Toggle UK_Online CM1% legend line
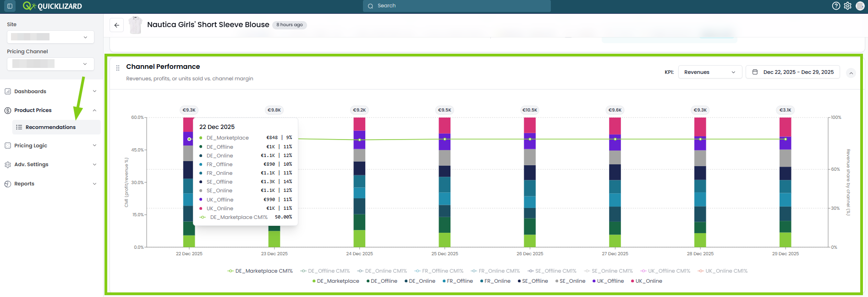 722,271
